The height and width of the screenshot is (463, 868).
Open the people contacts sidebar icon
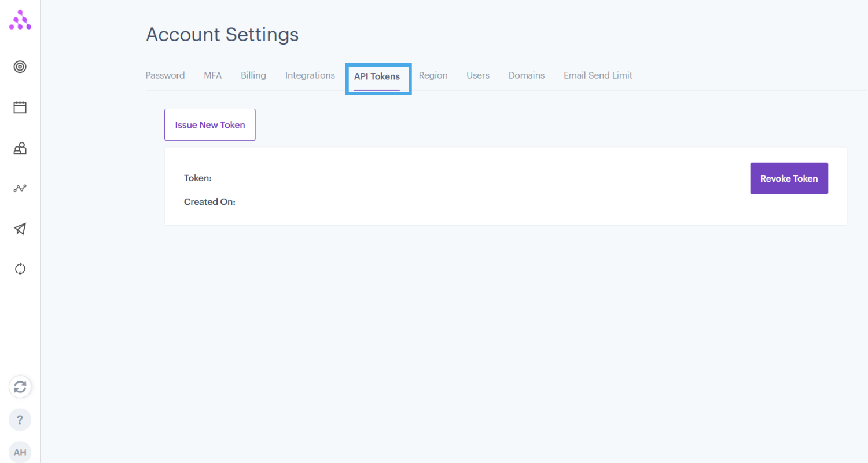point(20,148)
